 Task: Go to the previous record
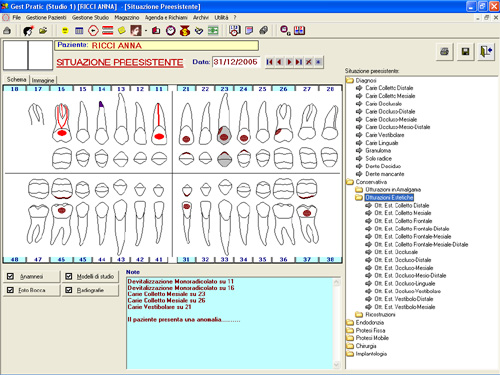pyautogui.click(x=279, y=62)
